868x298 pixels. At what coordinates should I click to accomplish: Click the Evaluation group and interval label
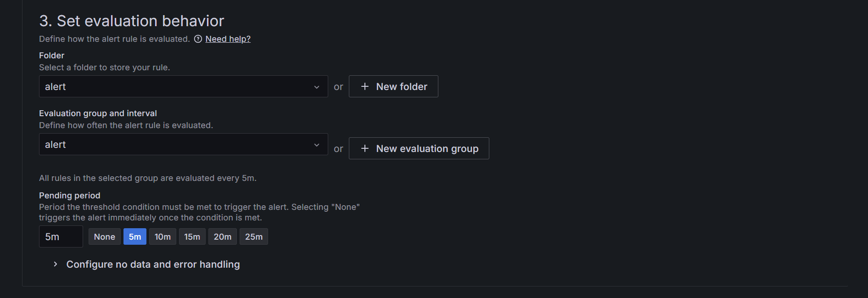coord(98,113)
